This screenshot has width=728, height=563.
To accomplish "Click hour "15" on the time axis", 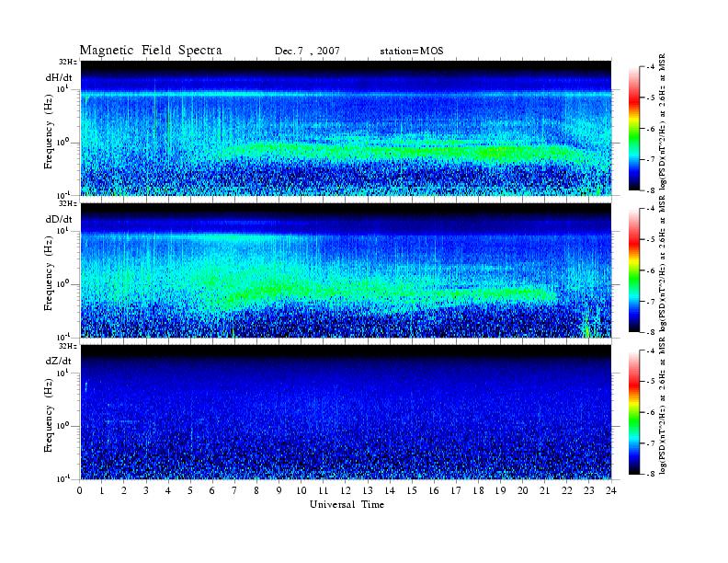I will click(x=412, y=490).
